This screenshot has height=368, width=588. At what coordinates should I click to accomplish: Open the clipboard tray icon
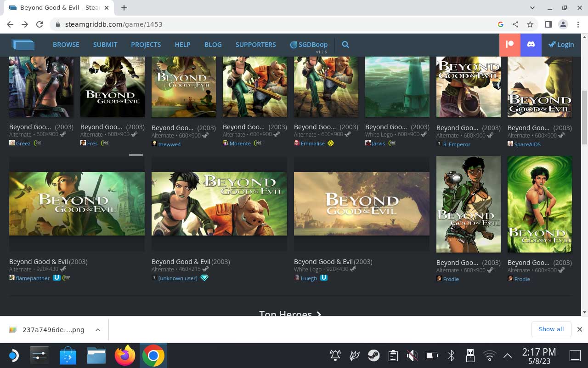393,356
